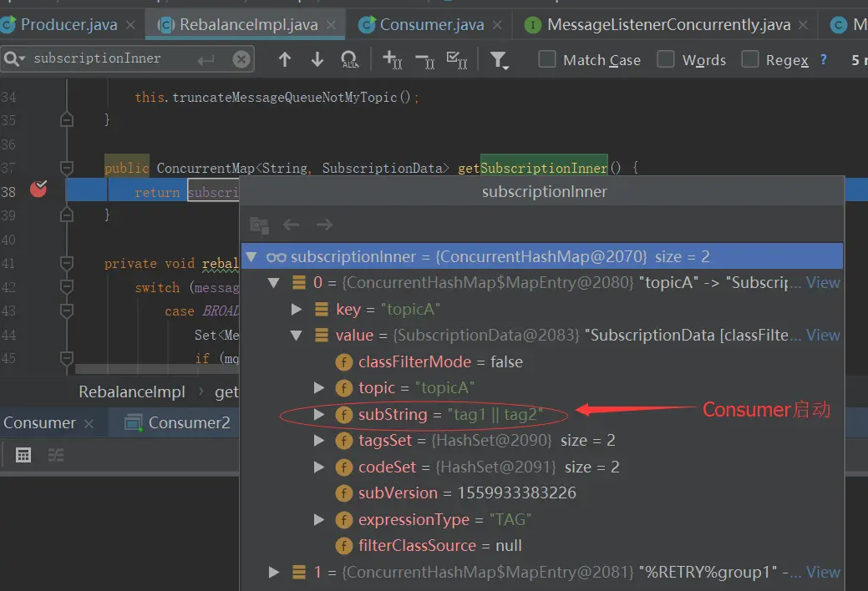Click Select All Occurrences icon

click(457, 59)
